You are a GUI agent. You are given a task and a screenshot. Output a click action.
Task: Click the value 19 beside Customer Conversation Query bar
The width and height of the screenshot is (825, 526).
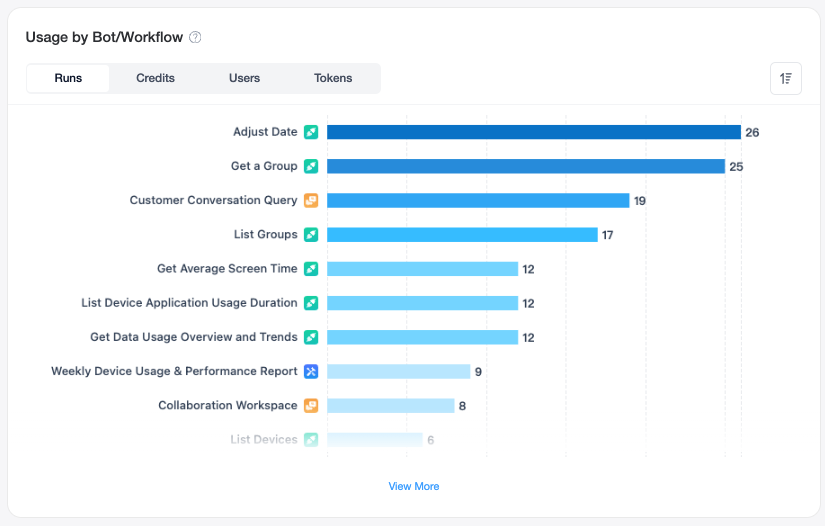[x=640, y=201]
